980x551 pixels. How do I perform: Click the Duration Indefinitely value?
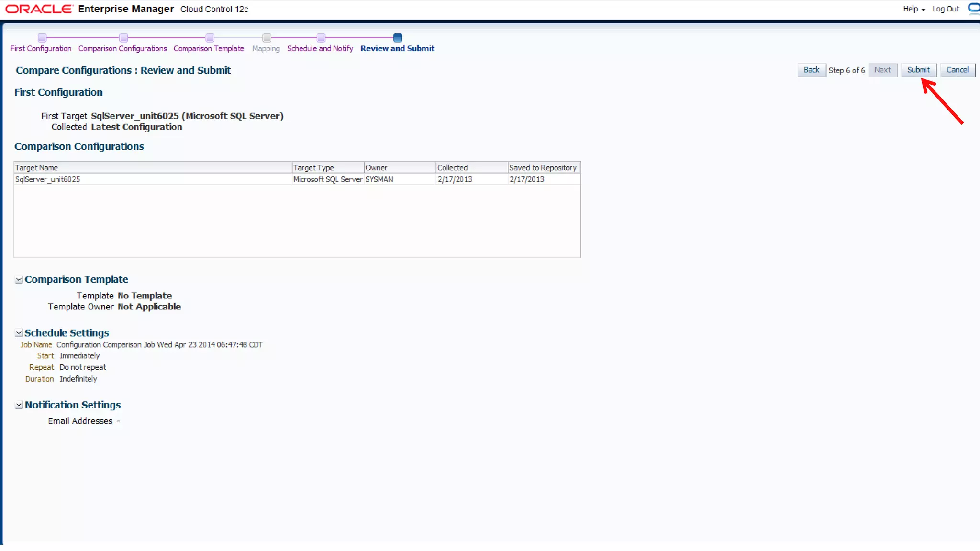tap(78, 379)
